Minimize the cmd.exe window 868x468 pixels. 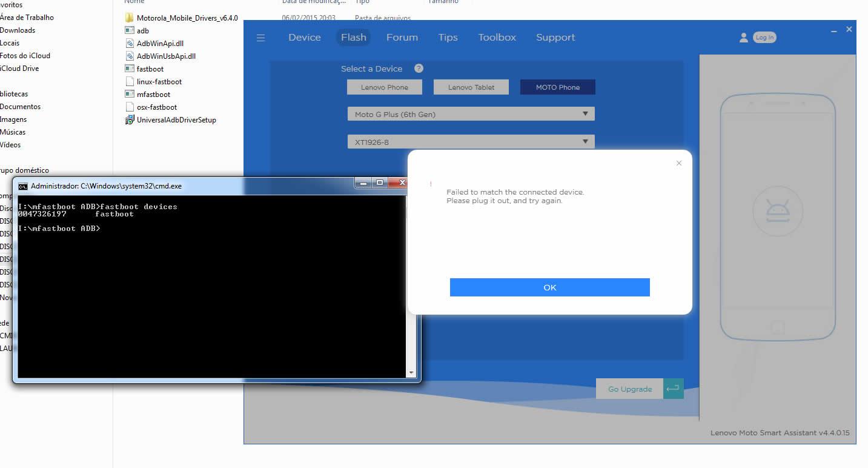pyautogui.click(x=363, y=182)
